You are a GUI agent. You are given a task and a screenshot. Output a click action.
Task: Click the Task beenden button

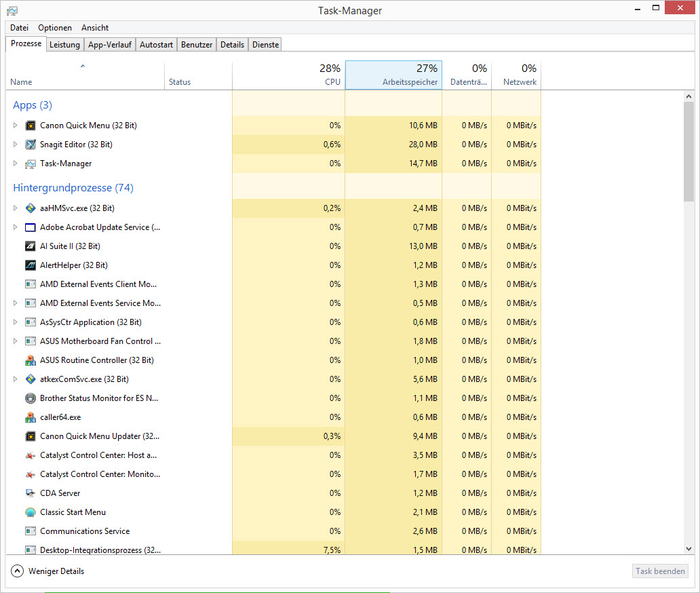pos(660,571)
